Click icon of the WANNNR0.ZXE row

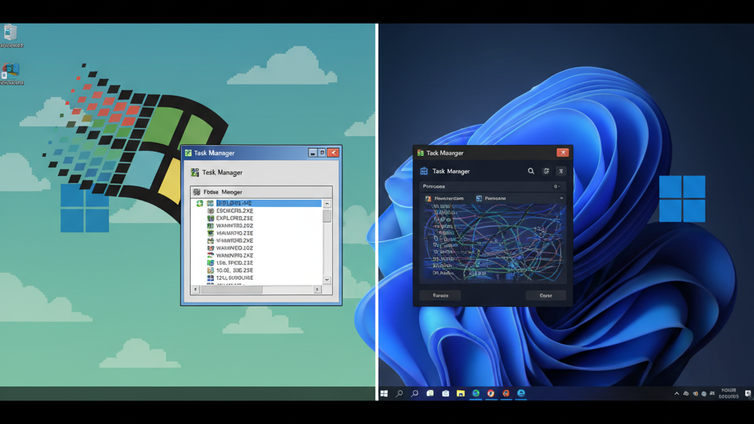pos(210,255)
